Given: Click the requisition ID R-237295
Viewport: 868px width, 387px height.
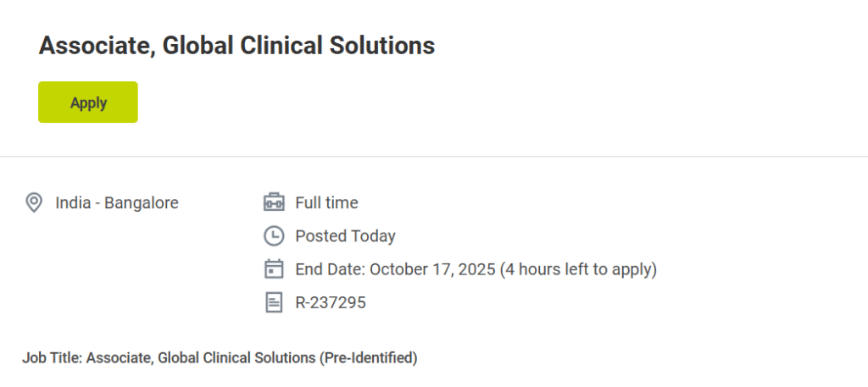Looking at the screenshot, I should pyautogui.click(x=331, y=302).
